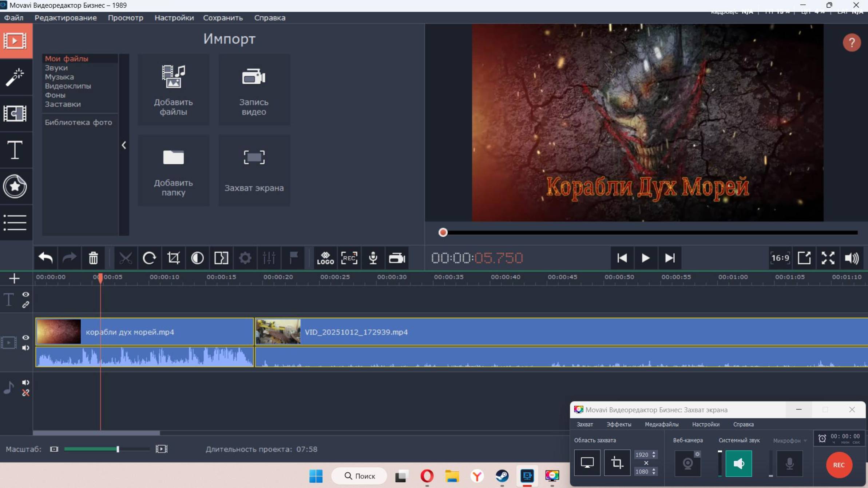Open the Transitions panel in sidebar
This screenshot has width=868, height=488.
point(15,113)
